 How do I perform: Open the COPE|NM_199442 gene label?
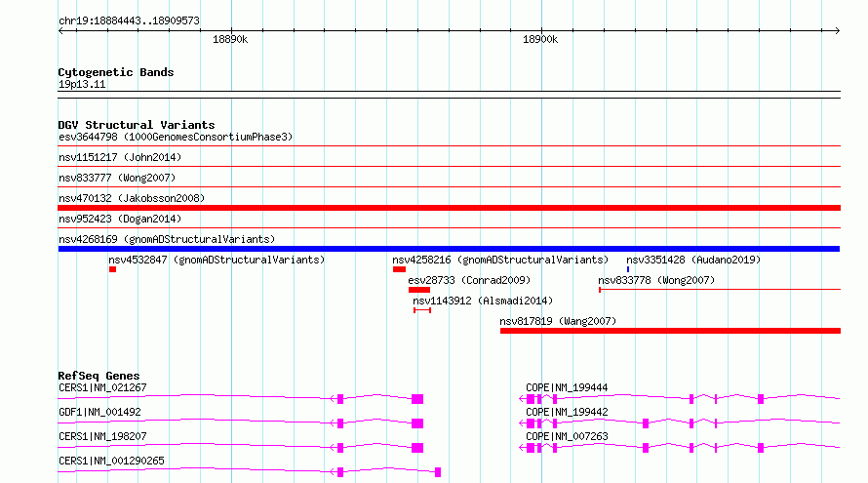[x=567, y=412]
